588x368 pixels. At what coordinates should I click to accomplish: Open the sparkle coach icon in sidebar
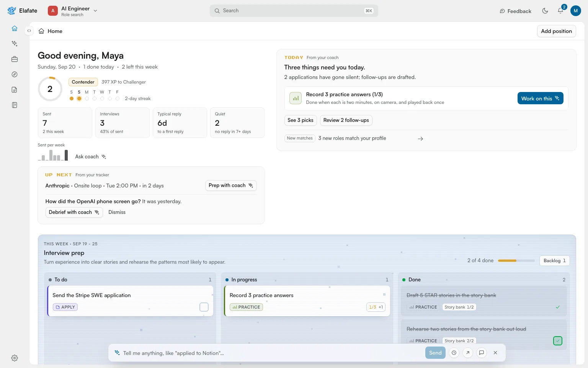[15, 44]
